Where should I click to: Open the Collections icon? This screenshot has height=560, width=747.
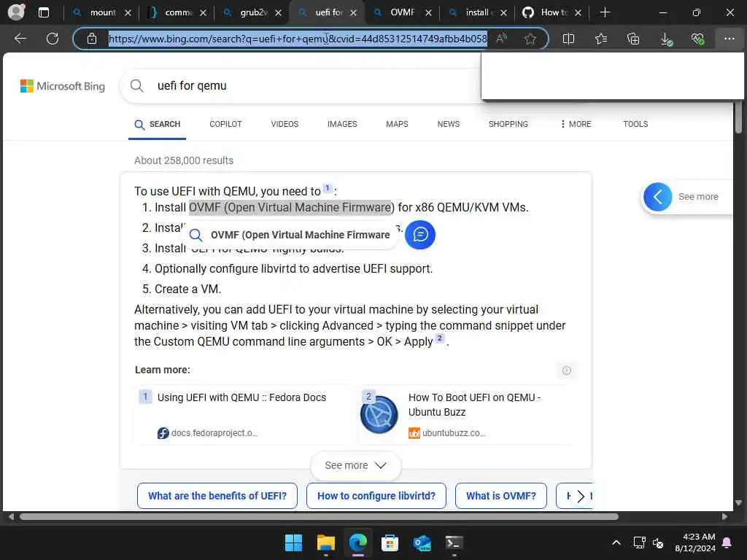(633, 39)
